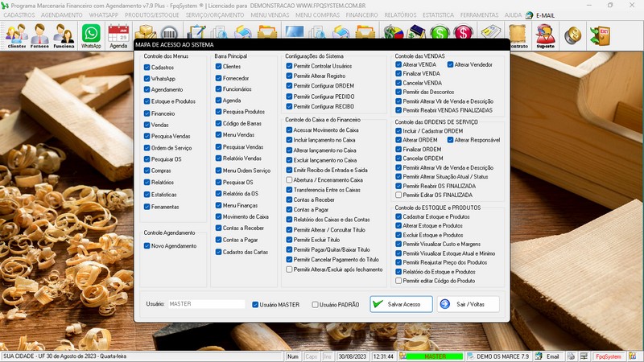Click the Email icon in status bar
The width and height of the screenshot is (644, 362).
[x=547, y=356]
